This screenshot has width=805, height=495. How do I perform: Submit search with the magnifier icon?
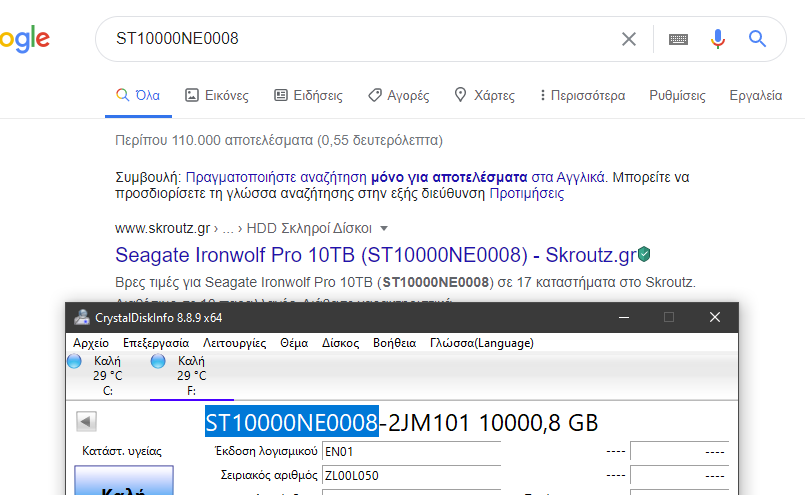tap(757, 39)
